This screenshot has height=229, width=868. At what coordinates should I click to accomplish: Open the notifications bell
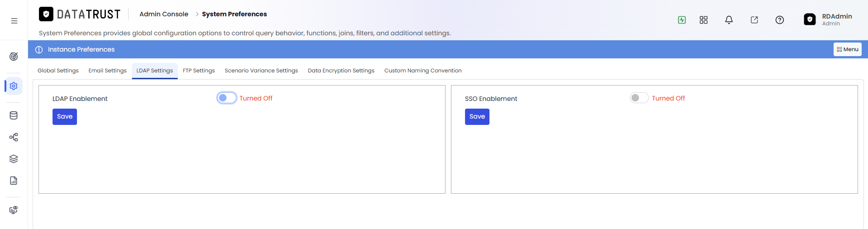(x=729, y=20)
